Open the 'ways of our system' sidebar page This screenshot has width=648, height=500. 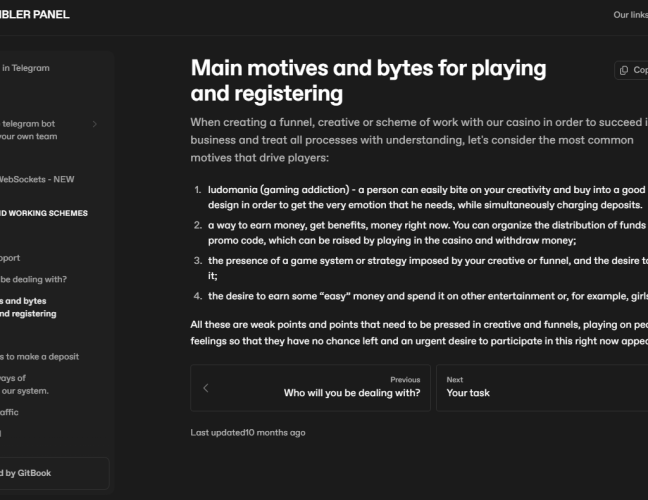25,384
